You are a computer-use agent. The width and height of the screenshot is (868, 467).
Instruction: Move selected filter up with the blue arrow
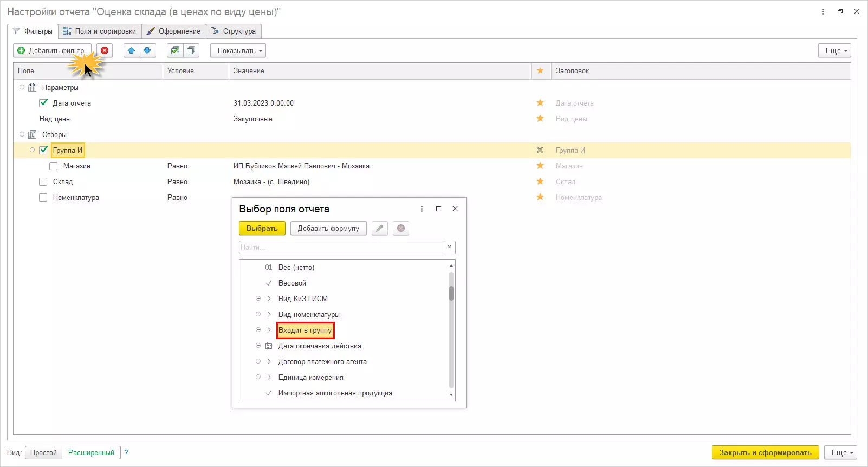coord(131,50)
